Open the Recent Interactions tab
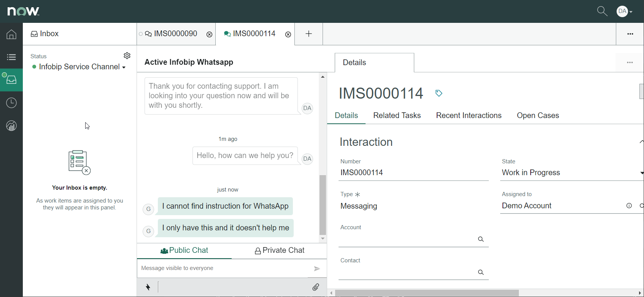 coord(469,116)
